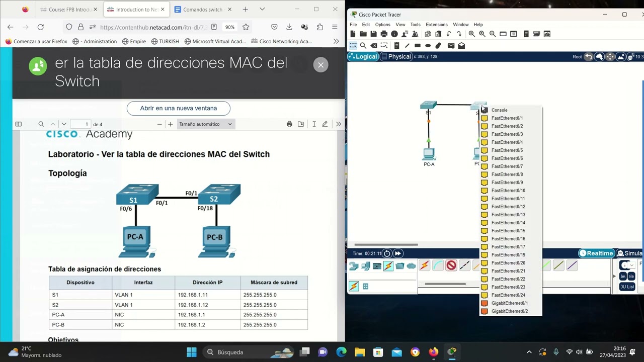Screen dimensions: 644x362
Task: Click Paste icon in Packet Tracer toolbar
Action: pos(438,34)
